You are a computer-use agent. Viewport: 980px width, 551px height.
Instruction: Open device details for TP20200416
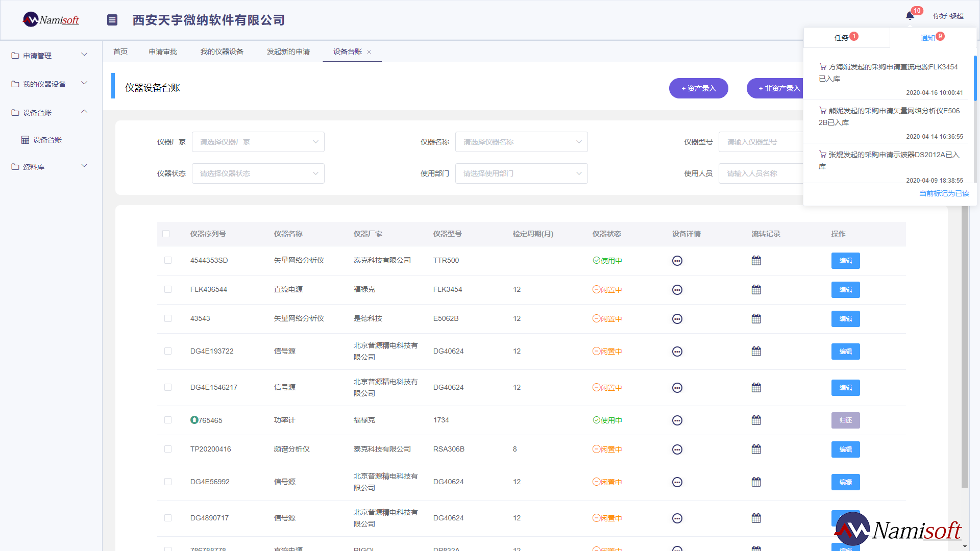click(677, 449)
